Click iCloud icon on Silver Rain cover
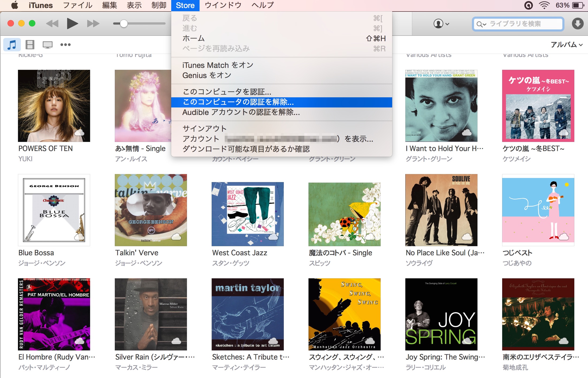This screenshot has width=588, height=378. (x=176, y=341)
